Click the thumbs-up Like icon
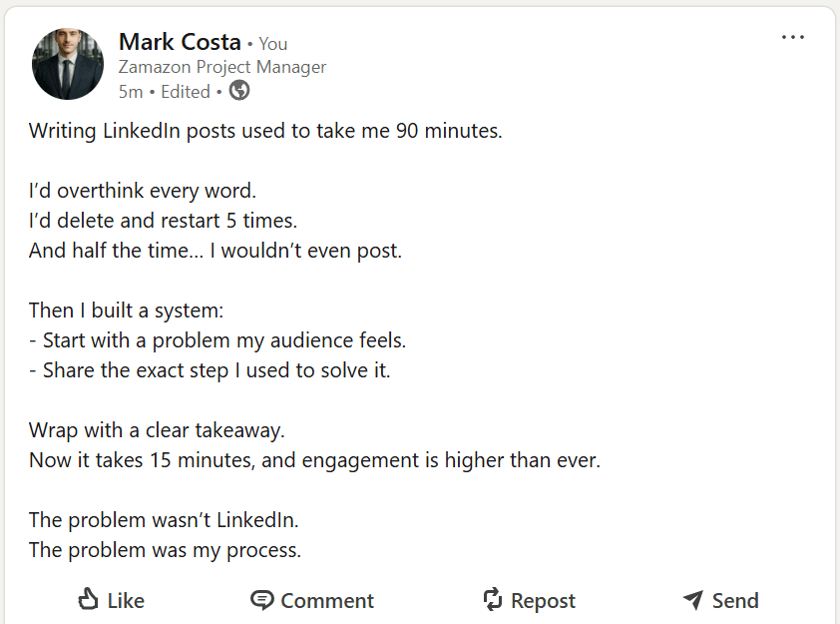The height and width of the screenshot is (624, 840). coord(89,599)
